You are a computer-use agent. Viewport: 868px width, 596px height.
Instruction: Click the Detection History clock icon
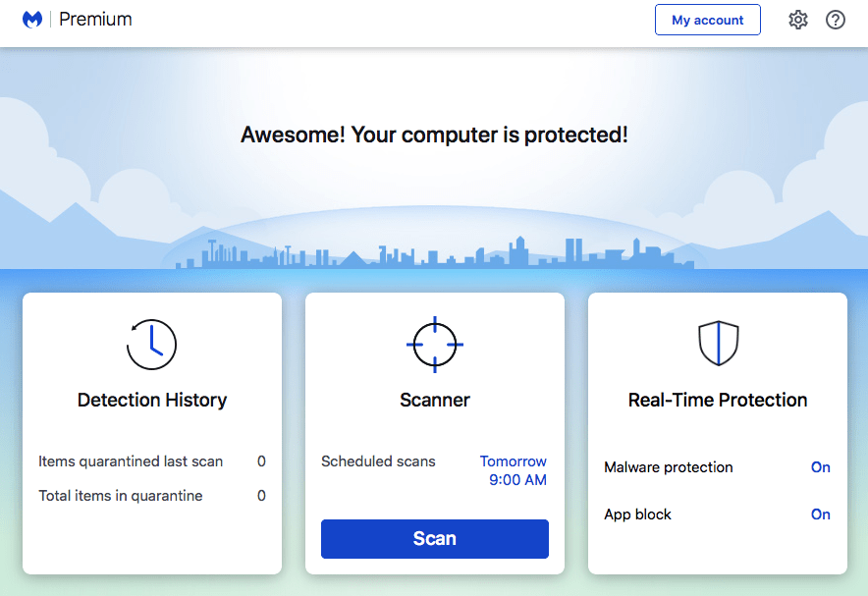click(x=152, y=345)
